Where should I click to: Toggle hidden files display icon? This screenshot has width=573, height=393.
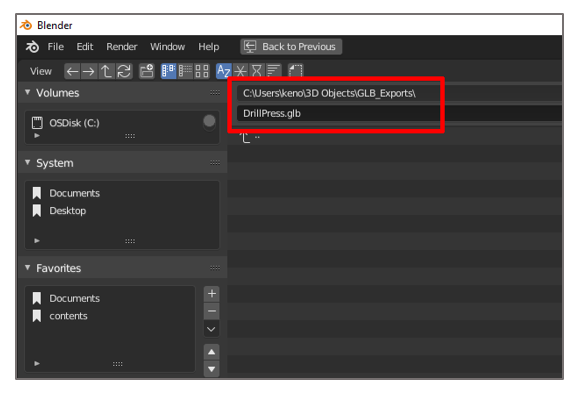(296, 71)
